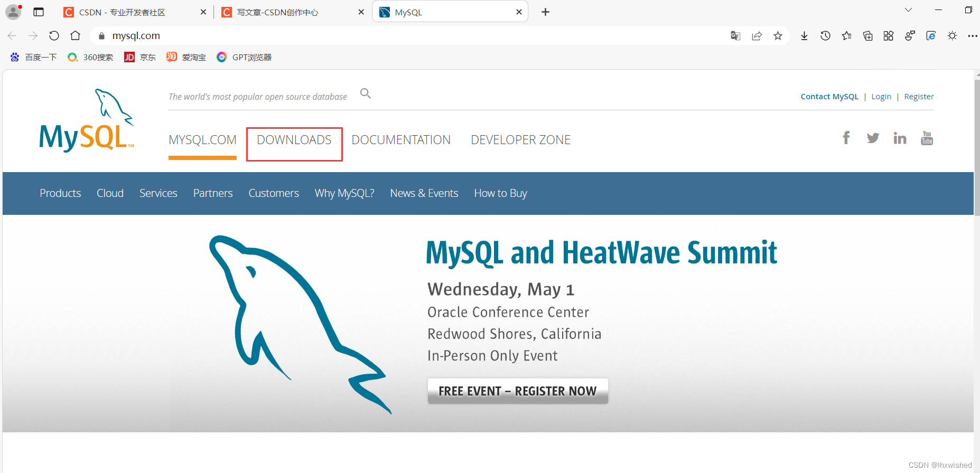Switch to 写文章-CSDN创作中心 tab

pyautogui.click(x=277, y=12)
